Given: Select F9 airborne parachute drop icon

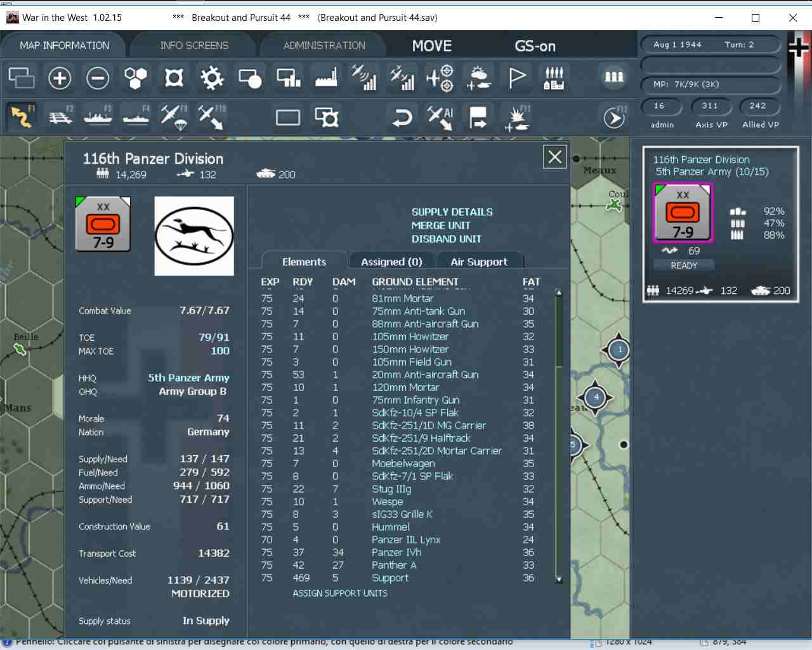Looking at the screenshot, I should tap(174, 117).
